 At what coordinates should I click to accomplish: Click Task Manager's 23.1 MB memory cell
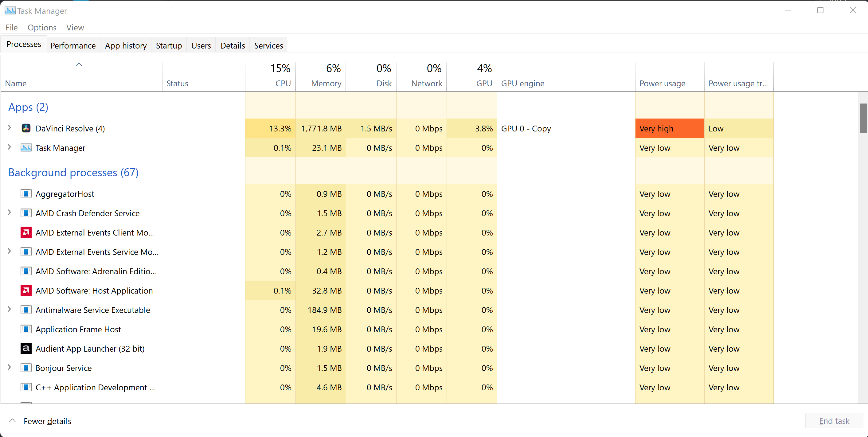(x=321, y=148)
